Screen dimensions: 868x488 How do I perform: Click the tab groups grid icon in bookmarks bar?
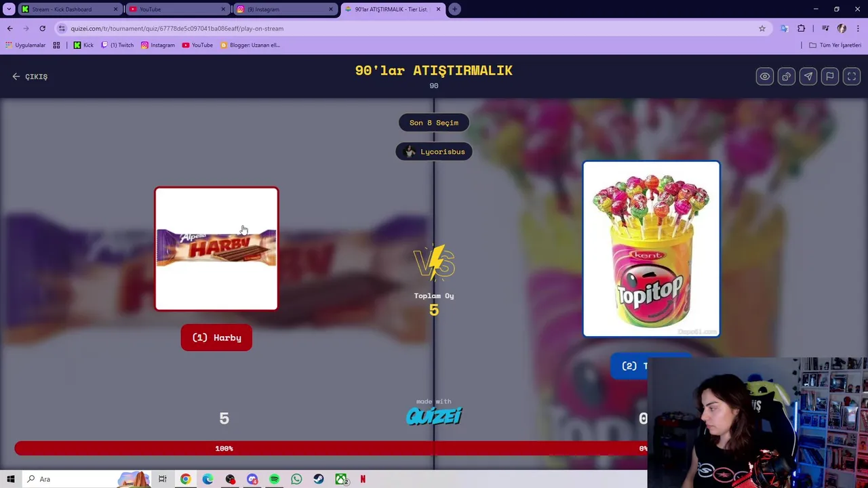click(56, 45)
